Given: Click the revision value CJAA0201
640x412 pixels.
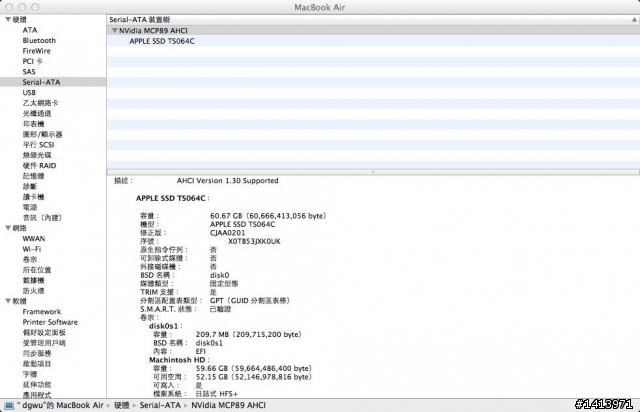Looking at the screenshot, I should pyautogui.click(x=227, y=233).
